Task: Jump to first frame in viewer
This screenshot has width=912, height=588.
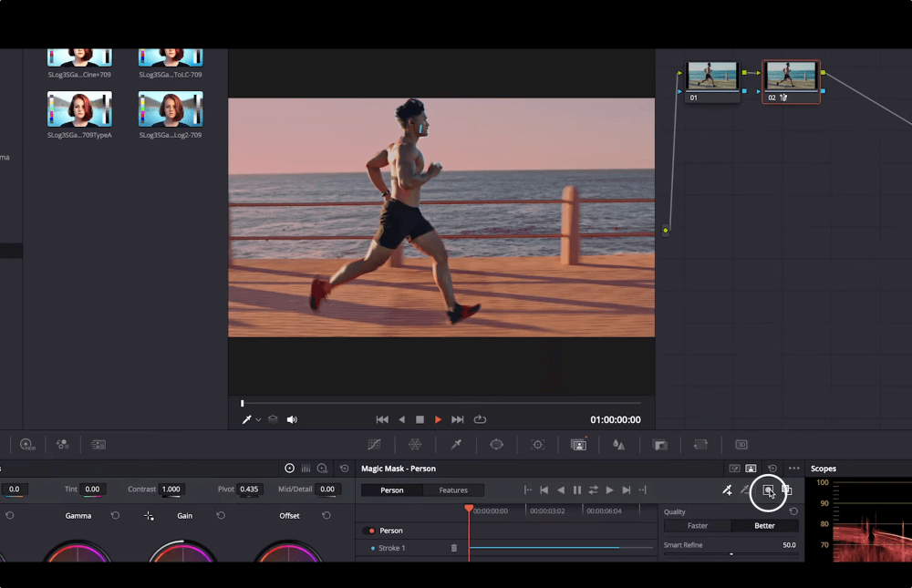Action: [x=382, y=419]
